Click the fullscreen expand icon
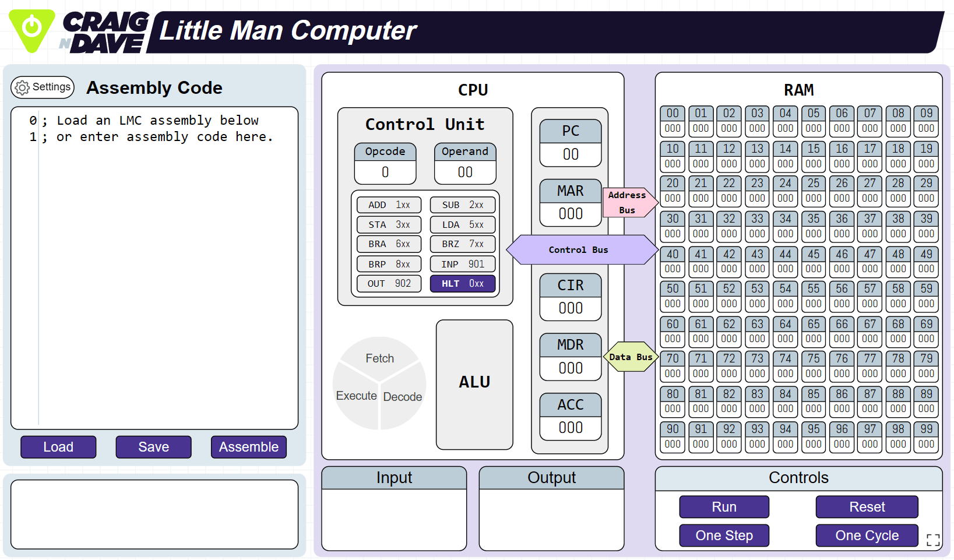The width and height of the screenshot is (954, 560). (932, 540)
